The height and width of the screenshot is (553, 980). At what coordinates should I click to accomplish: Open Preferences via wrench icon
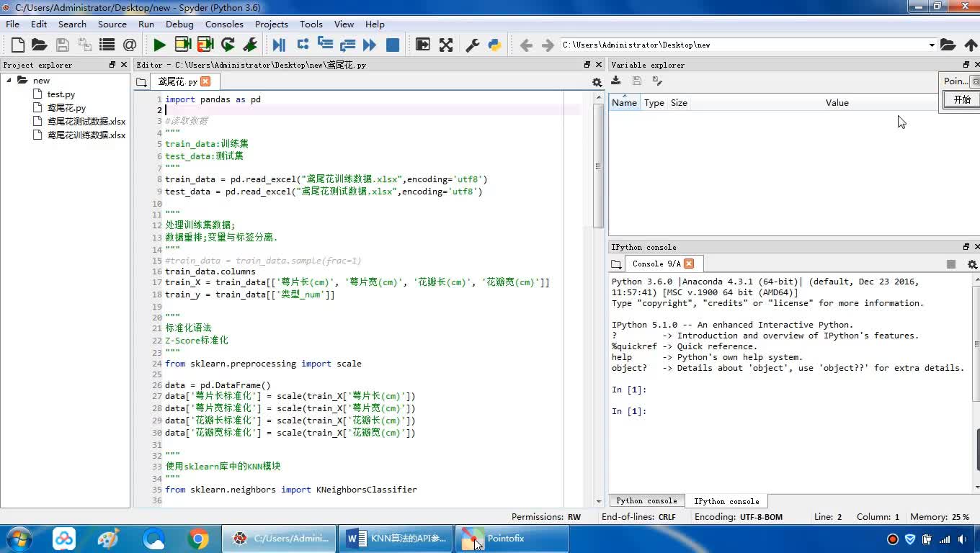(472, 45)
